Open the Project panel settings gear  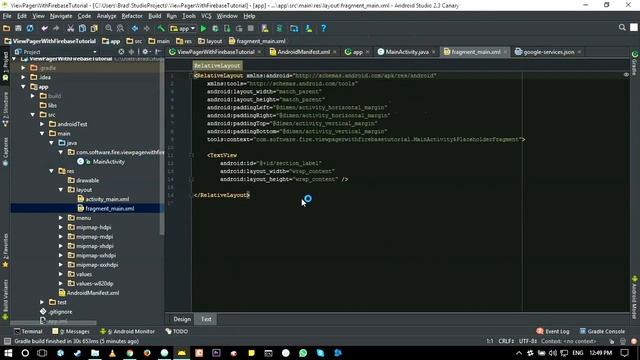[x=145, y=52]
